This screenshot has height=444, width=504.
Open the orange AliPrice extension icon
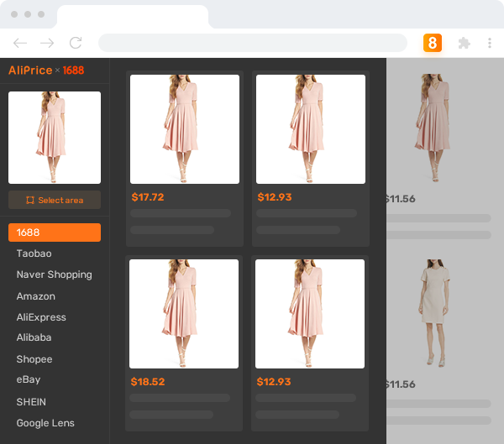pyautogui.click(x=433, y=43)
